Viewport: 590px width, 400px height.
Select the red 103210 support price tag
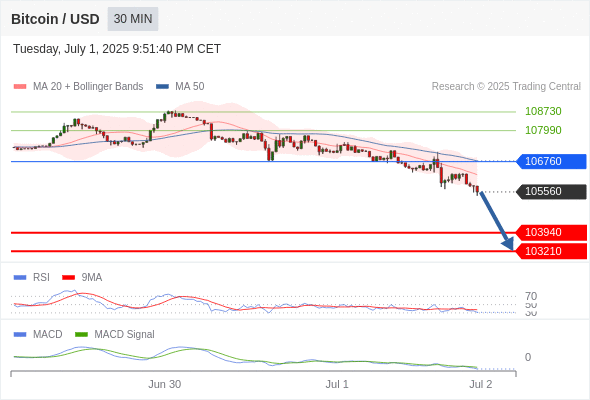(551, 251)
